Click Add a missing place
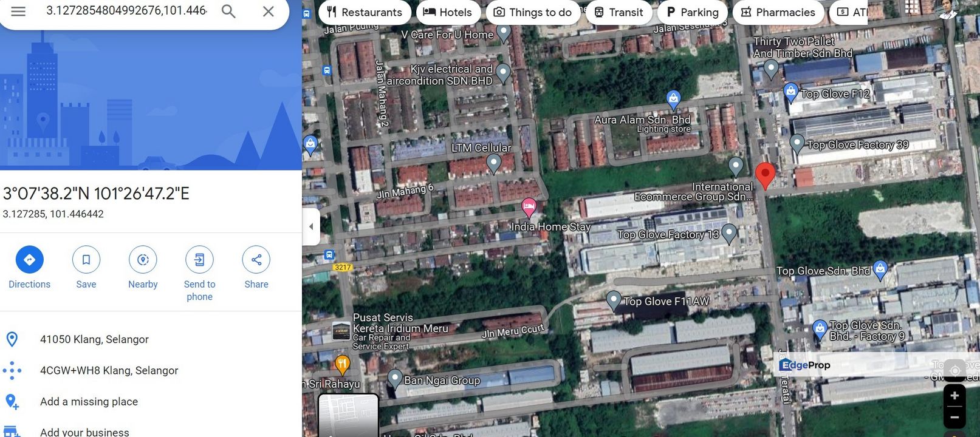The image size is (980, 437). [x=151, y=401]
